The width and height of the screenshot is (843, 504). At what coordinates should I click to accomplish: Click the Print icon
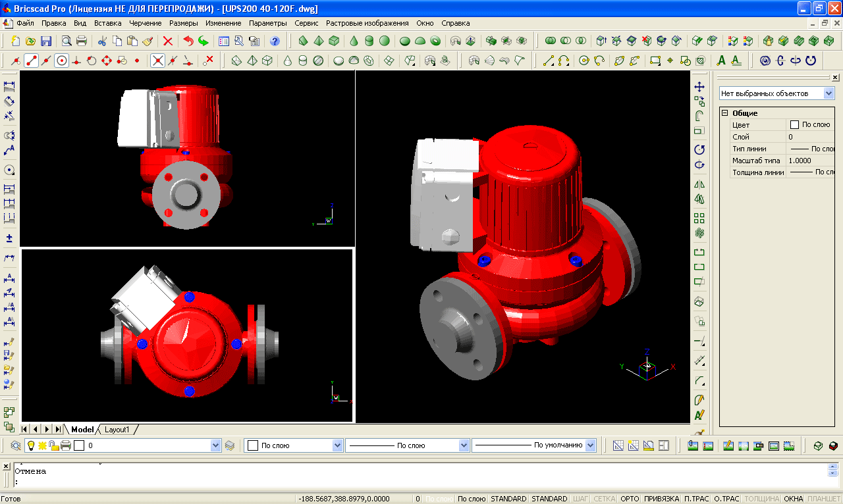[82, 41]
